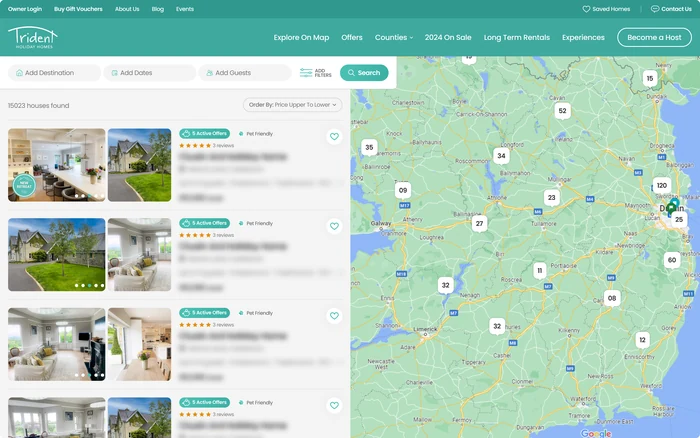700x438 pixels.
Task: Open the Add Guests selector field
Action: (245, 73)
